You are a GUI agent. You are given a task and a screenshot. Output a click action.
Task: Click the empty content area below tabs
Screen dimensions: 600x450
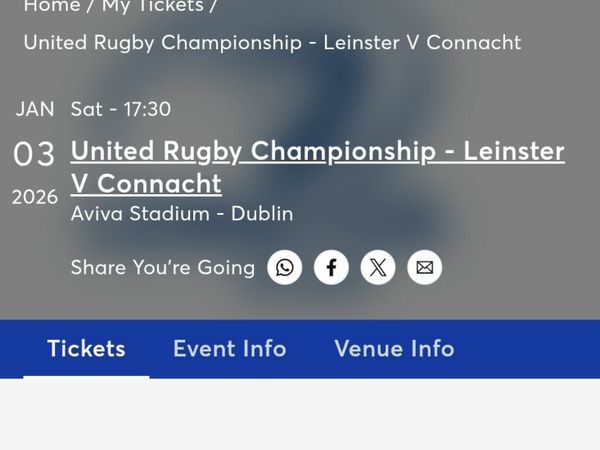click(300, 415)
